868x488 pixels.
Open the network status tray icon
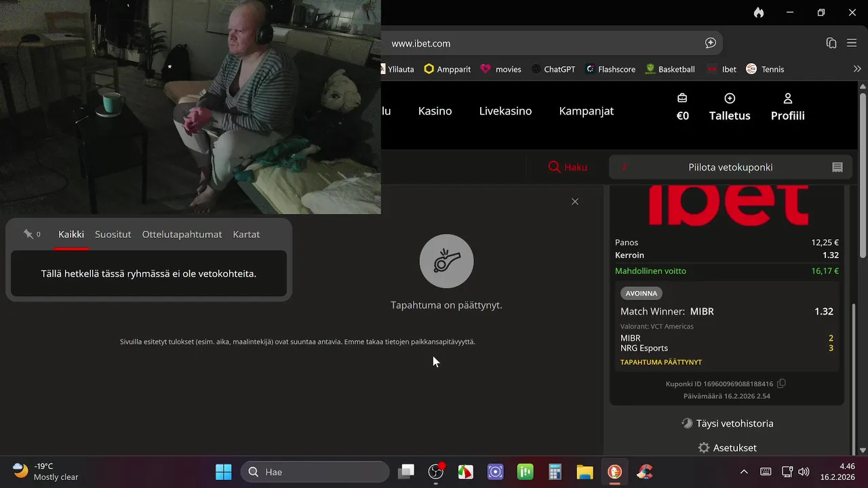point(787,472)
